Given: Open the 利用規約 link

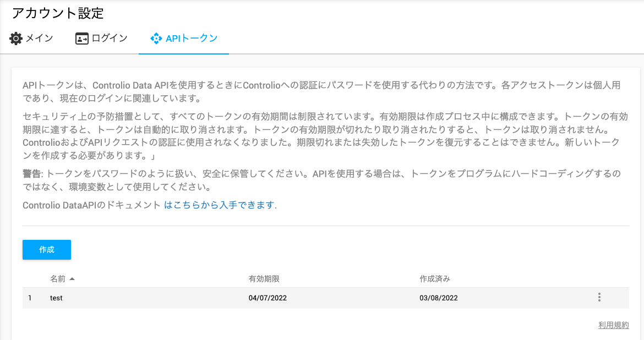Looking at the screenshot, I should (x=614, y=325).
